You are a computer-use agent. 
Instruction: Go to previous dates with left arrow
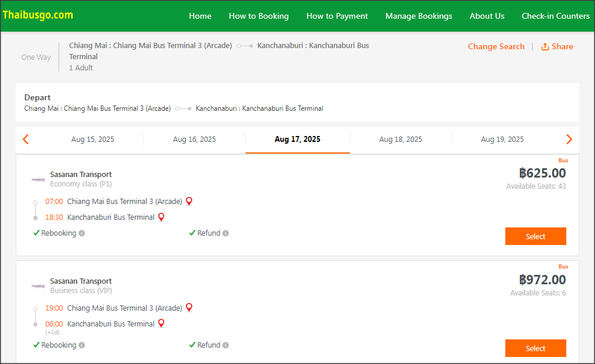tap(25, 140)
